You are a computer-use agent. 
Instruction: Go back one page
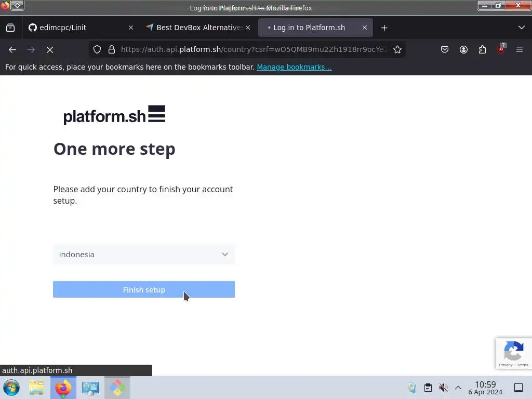point(12,49)
